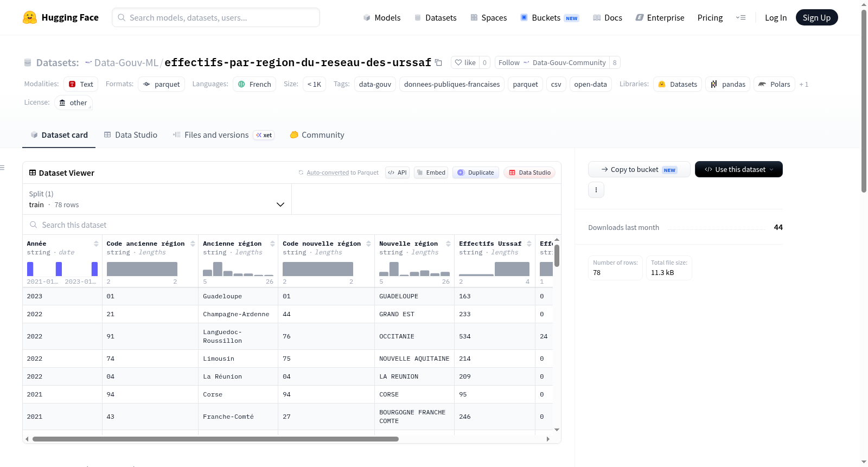Open the navigation overflow menu icon
The image size is (868, 467).
click(x=741, y=17)
